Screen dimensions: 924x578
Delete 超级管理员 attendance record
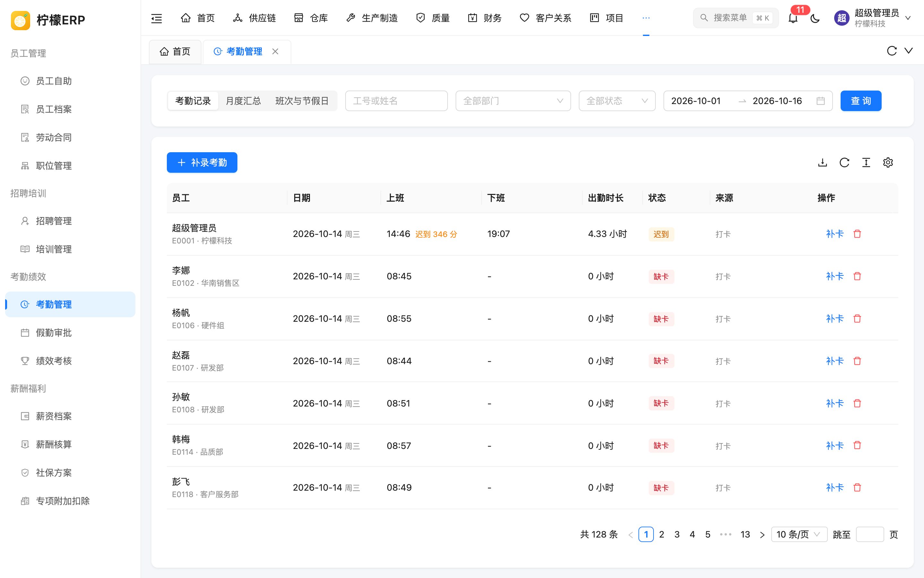(x=857, y=234)
